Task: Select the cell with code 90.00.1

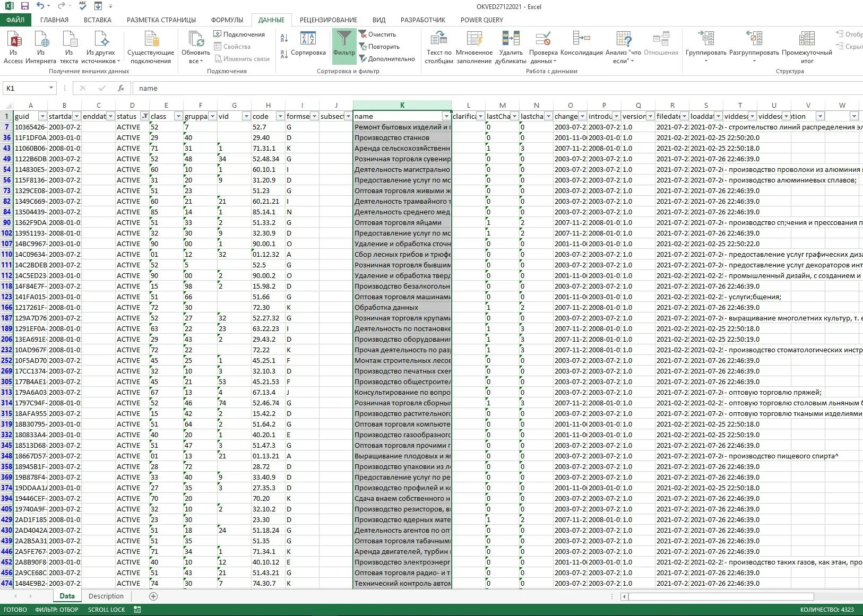Action: pos(268,244)
